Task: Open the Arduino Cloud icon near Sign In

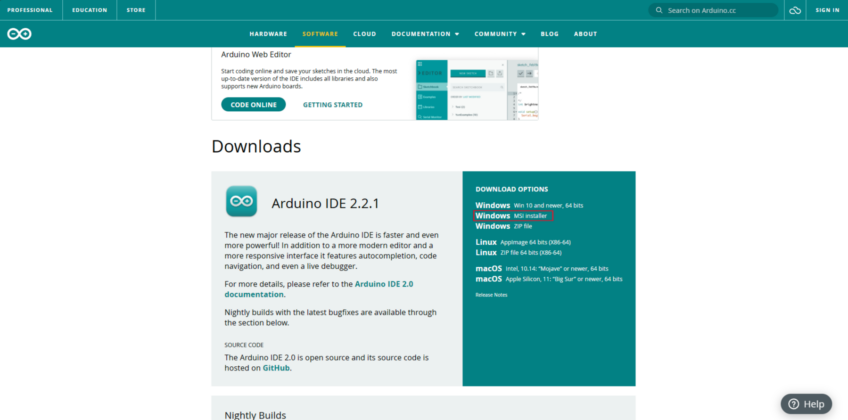Action: click(794, 10)
